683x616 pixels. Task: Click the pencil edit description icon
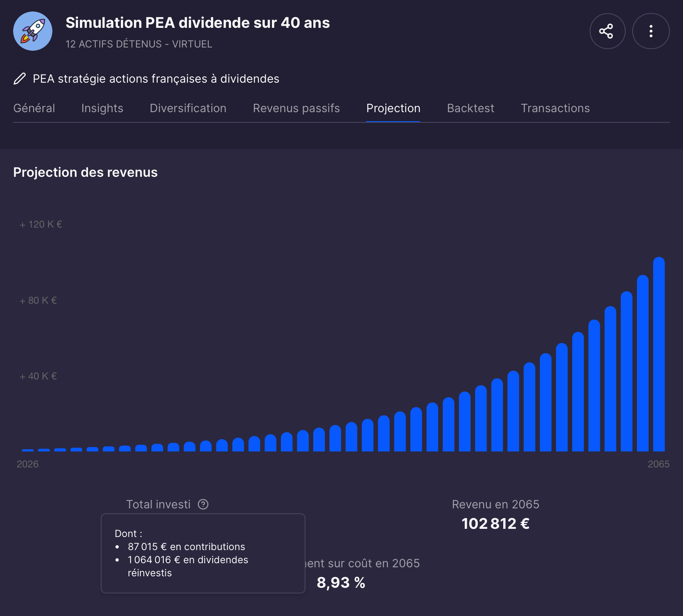pyautogui.click(x=20, y=79)
